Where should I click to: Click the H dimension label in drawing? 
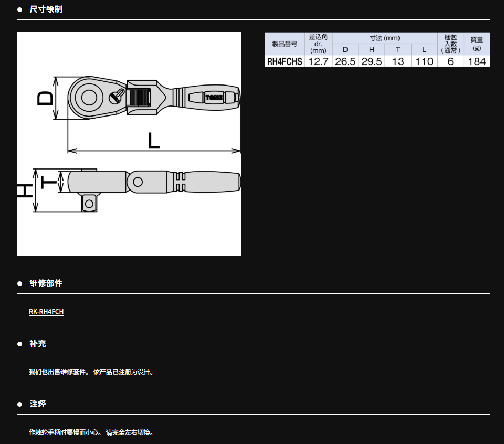click(24, 191)
